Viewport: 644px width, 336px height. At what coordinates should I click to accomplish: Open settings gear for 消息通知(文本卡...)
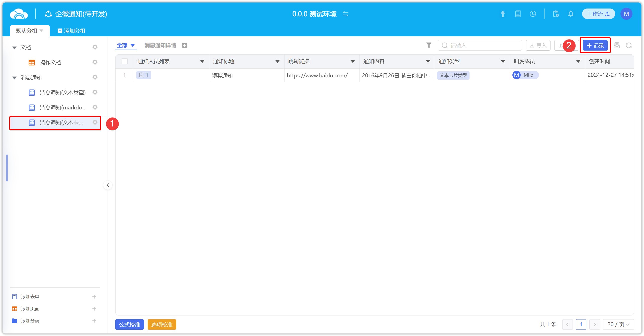tap(95, 122)
